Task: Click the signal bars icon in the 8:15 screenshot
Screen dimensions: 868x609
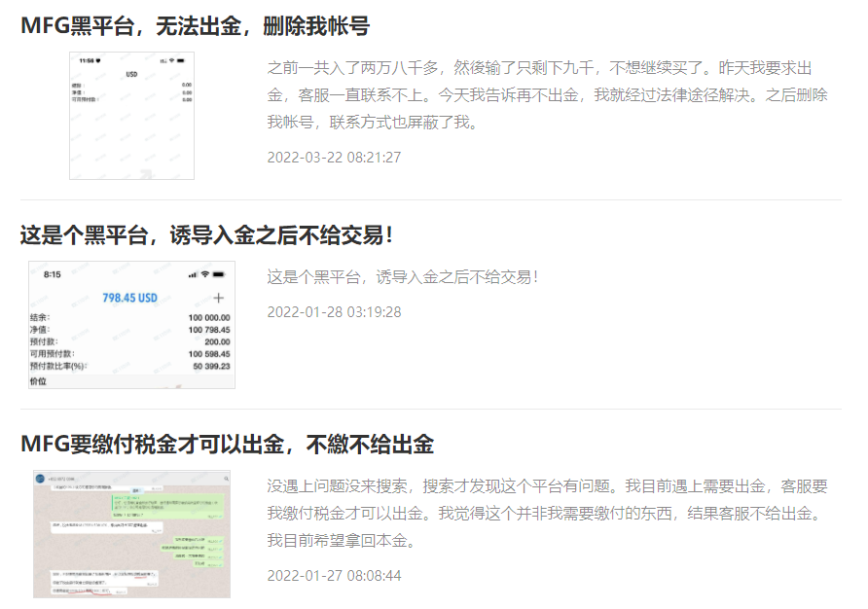Action: tap(193, 274)
